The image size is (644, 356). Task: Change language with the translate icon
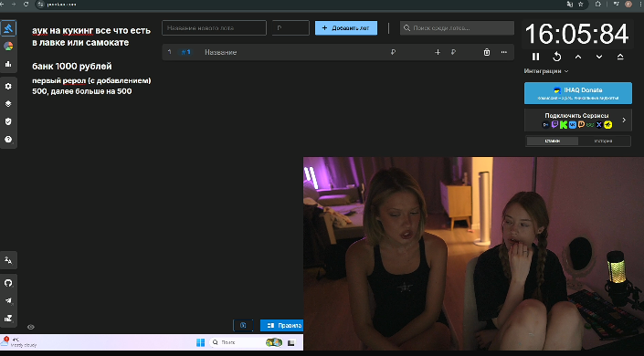pos(8,260)
